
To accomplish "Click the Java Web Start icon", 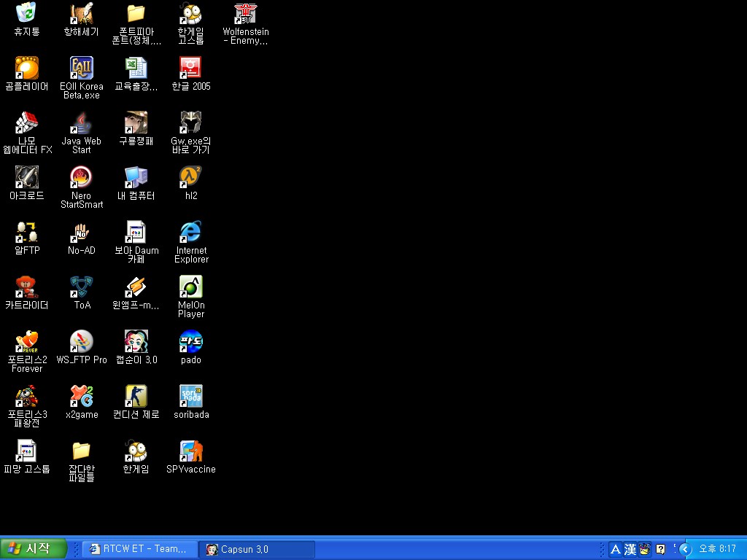I will (x=81, y=122).
